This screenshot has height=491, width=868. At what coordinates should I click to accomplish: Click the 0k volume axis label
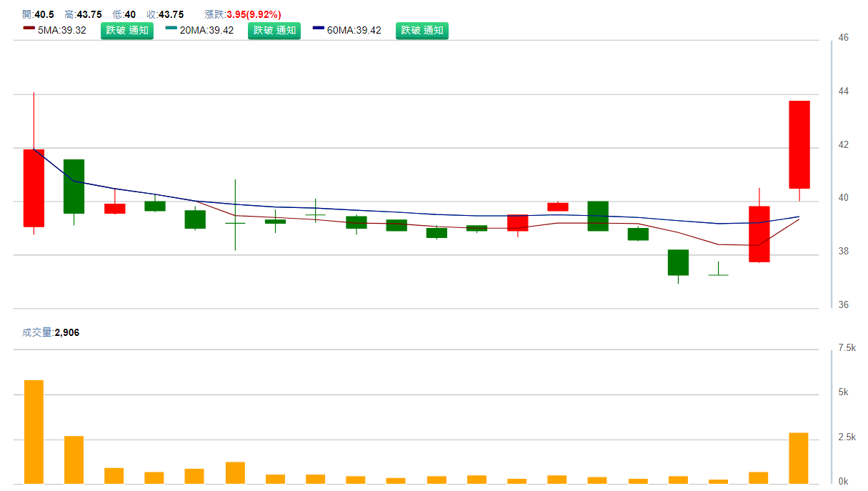(x=843, y=481)
